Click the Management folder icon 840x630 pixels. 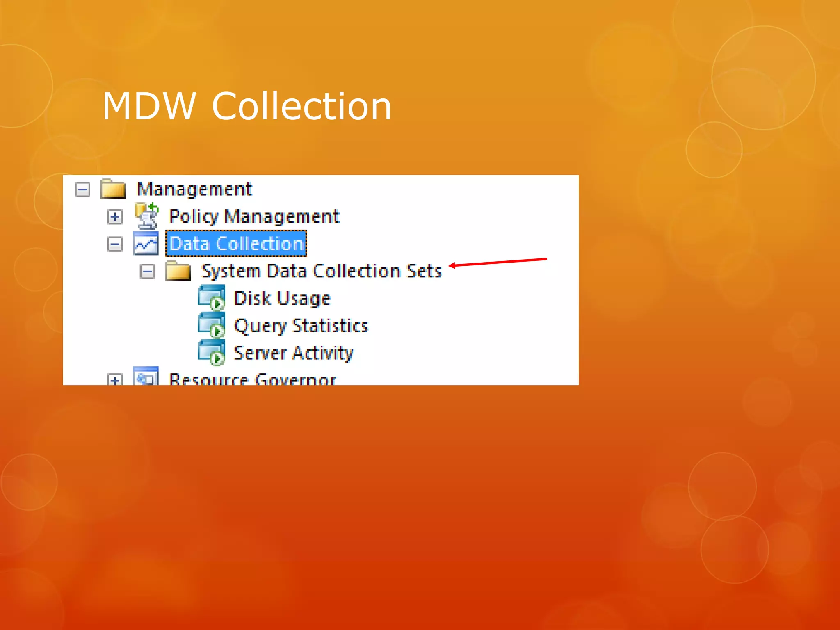pos(113,189)
